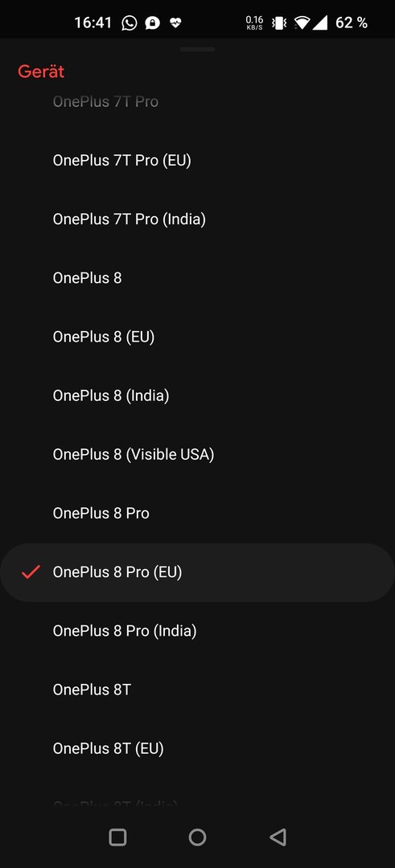395x868 pixels.
Task: Tap the WhatsApp notification icon
Action: 129,23
